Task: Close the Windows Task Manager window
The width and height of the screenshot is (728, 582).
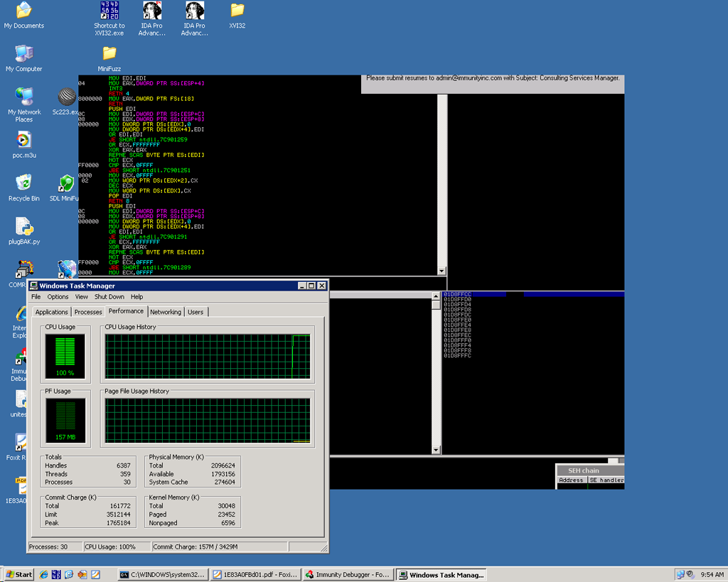Action: [322, 286]
